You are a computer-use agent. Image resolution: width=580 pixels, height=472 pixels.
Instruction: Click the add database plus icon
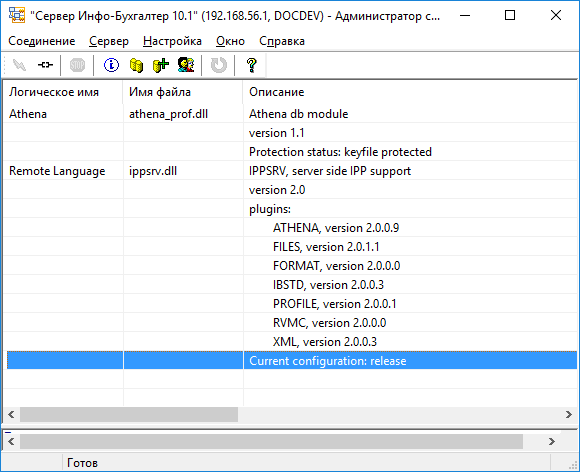pyautogui.click(x=161, y=65)
